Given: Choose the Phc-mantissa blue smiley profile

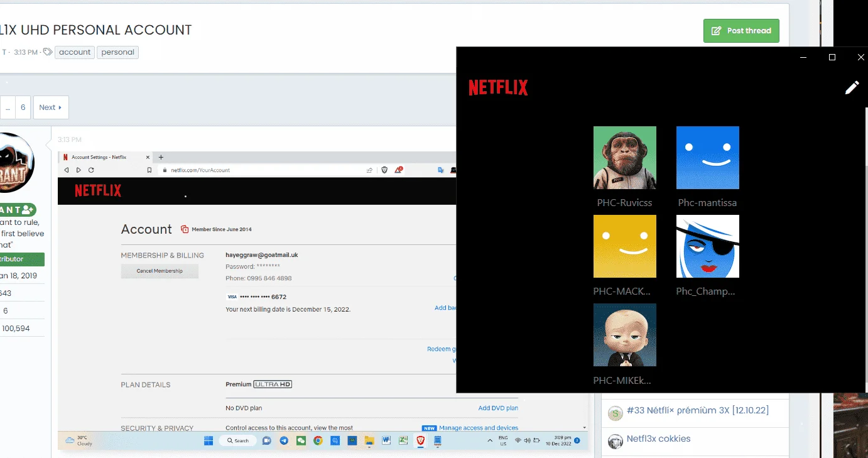Looking at the screenshot, I should (x=708, y=158).
